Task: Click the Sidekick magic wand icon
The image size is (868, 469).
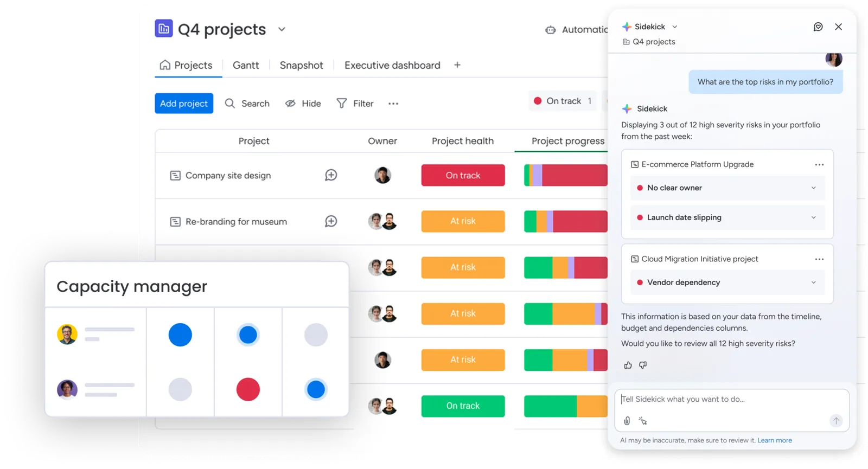Action: click(x=643, y=421)
